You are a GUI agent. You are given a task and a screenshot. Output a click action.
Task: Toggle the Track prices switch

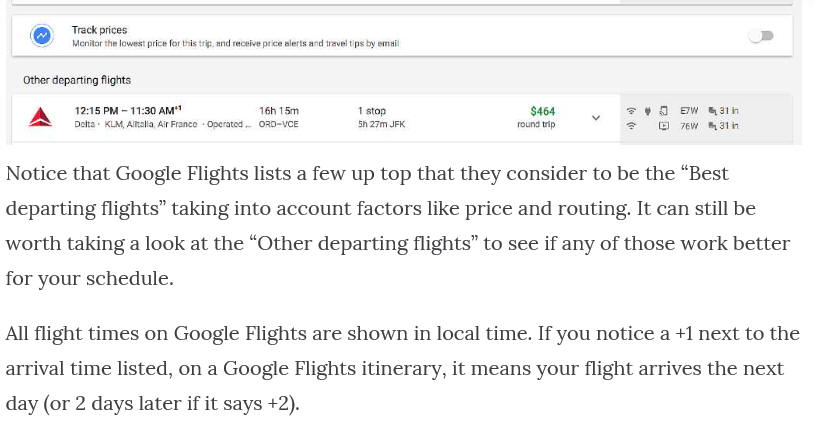pyautogui.click(x=761, y=36)
